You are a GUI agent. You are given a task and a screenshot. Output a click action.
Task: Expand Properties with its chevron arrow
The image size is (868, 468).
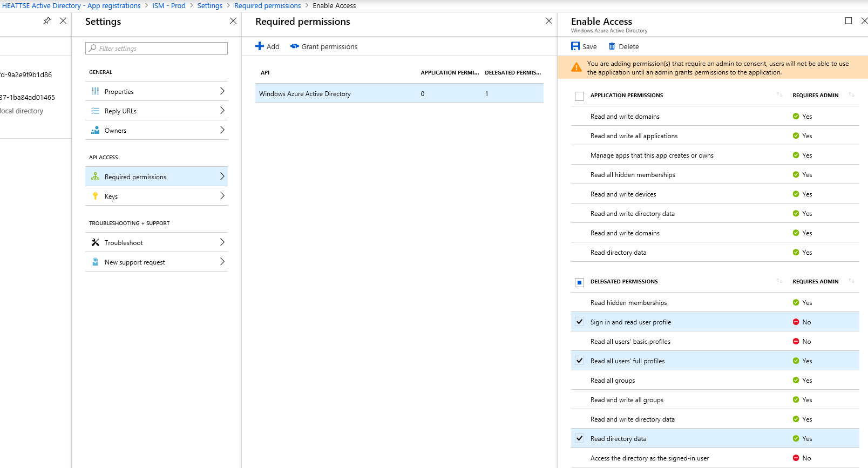click(222, 91)
